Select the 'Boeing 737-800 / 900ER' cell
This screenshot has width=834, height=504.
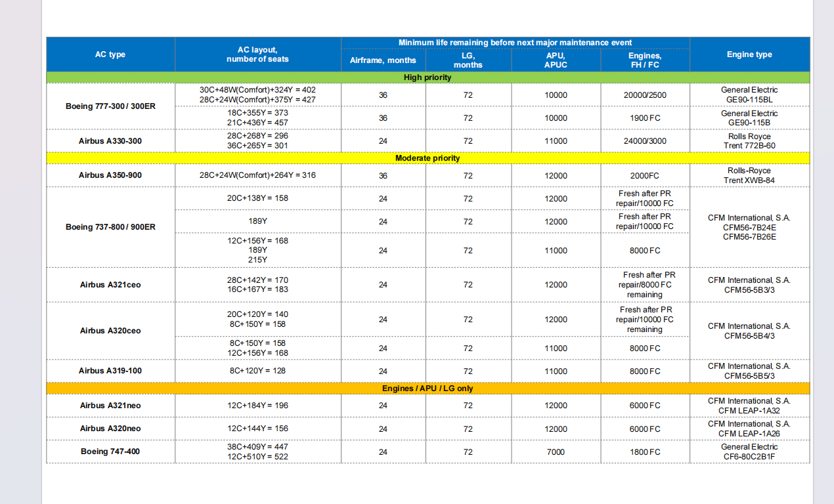coord(110,227)
